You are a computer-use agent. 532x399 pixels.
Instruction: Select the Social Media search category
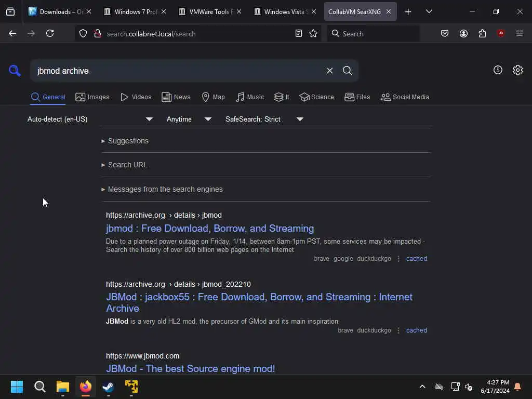[405, 97]
